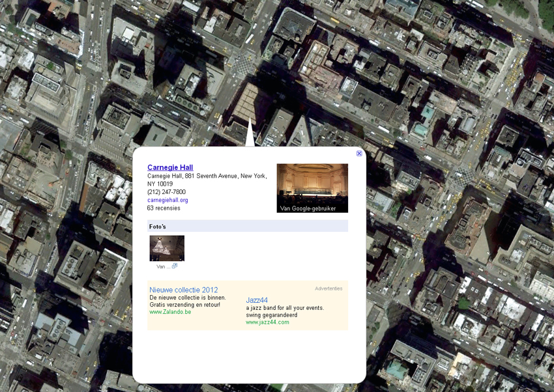The height and width of the screenshot is (392, 554).
Task: Click the 'NY 10019' postal code line
Action: click(160, 184)
